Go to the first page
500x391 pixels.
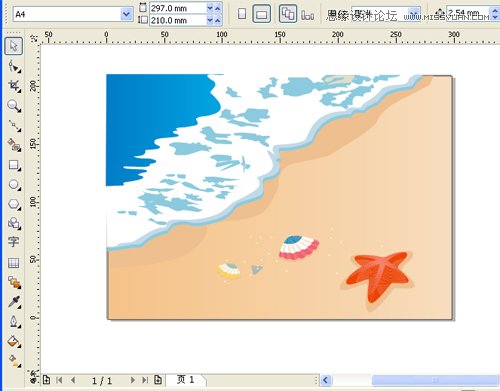pyautogui.click(x=60, y=380)
